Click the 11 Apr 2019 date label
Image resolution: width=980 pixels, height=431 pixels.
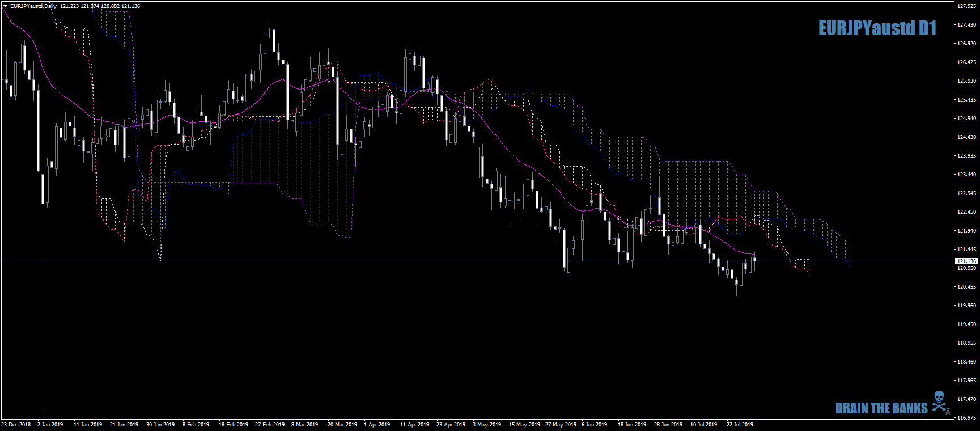point(415,425)
